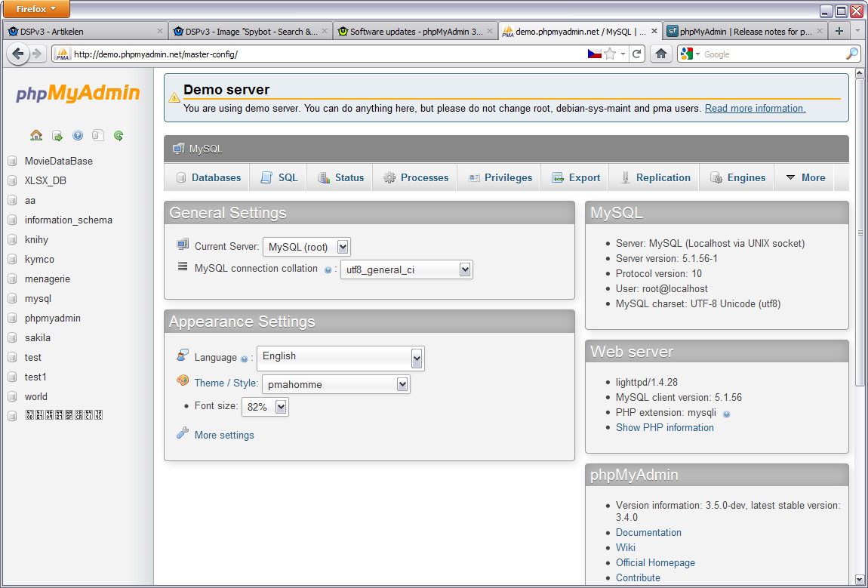Image resolution: width=868 pixels, height=588 pixels.
Task: Click the help icon after PHP extension mysqli
Action: [x=726, y=414]
